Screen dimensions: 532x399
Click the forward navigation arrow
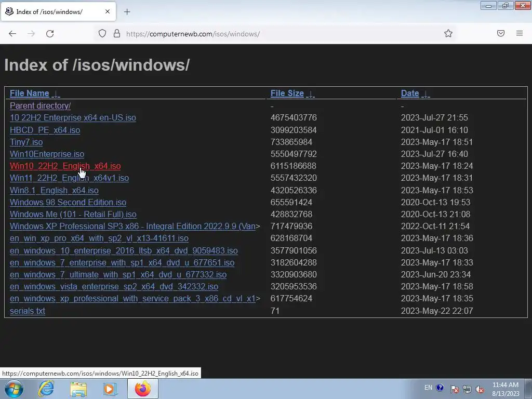coord(31,34)
